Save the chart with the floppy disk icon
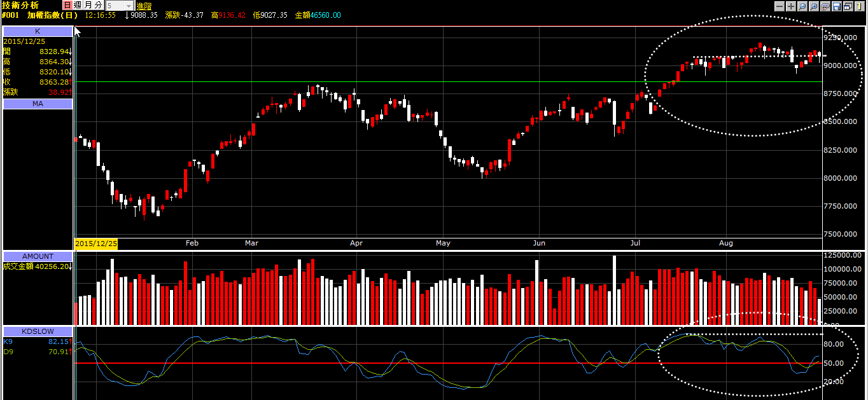The width and height of the screenshot is (868, 400). pos(837,6)
